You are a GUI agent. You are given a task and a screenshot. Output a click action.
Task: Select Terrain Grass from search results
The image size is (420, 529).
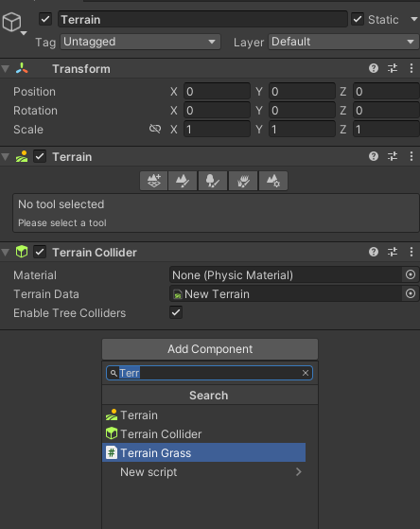(203, 452)
